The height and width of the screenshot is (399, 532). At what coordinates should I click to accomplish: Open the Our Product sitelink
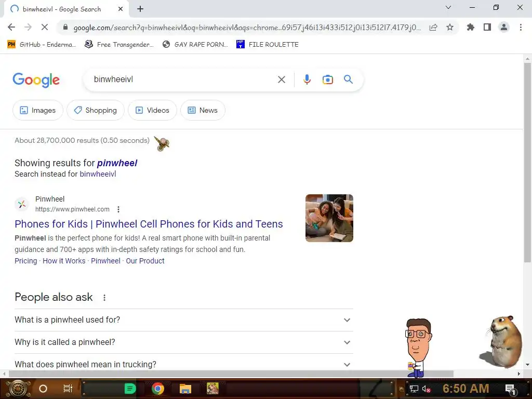coord(145,261)
